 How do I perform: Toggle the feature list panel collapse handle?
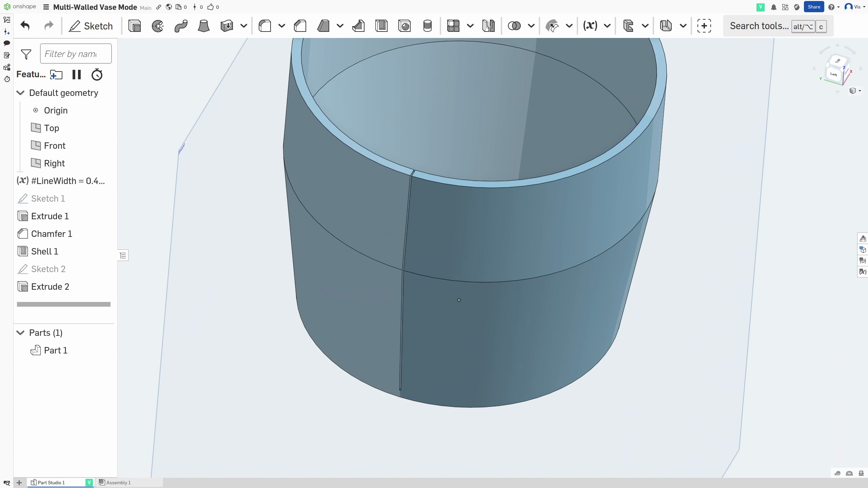123,255
